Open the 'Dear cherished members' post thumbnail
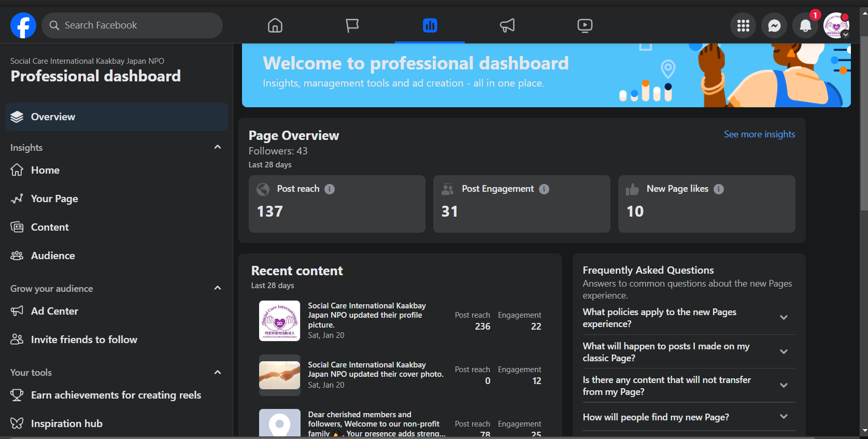Screen dimensions: 868x439 click(280, 423)
